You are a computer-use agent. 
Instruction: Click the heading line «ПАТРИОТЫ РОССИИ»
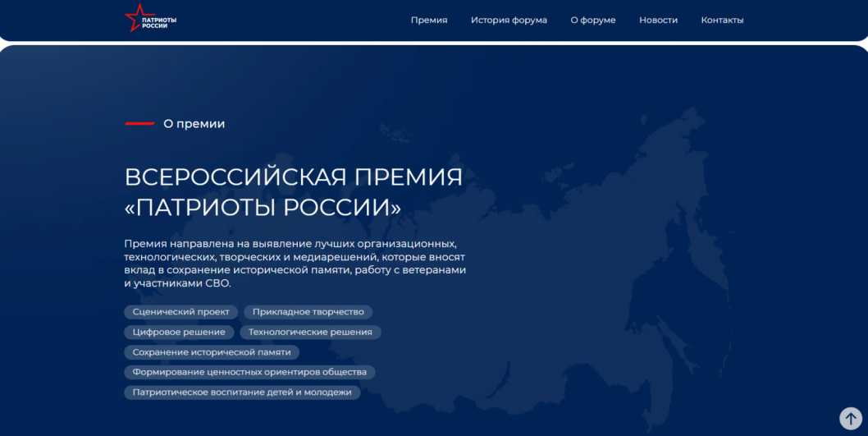tap(263, 208)
